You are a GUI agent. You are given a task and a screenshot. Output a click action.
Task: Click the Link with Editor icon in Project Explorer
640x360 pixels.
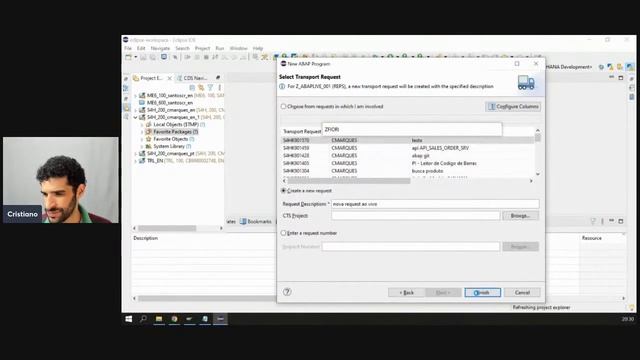coord(201,87)
